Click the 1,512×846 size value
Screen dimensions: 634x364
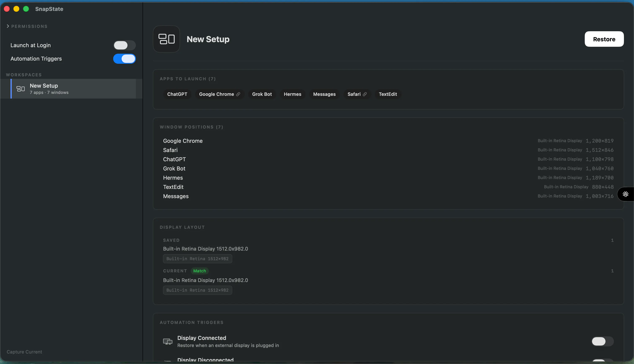[x=600, y=150]
